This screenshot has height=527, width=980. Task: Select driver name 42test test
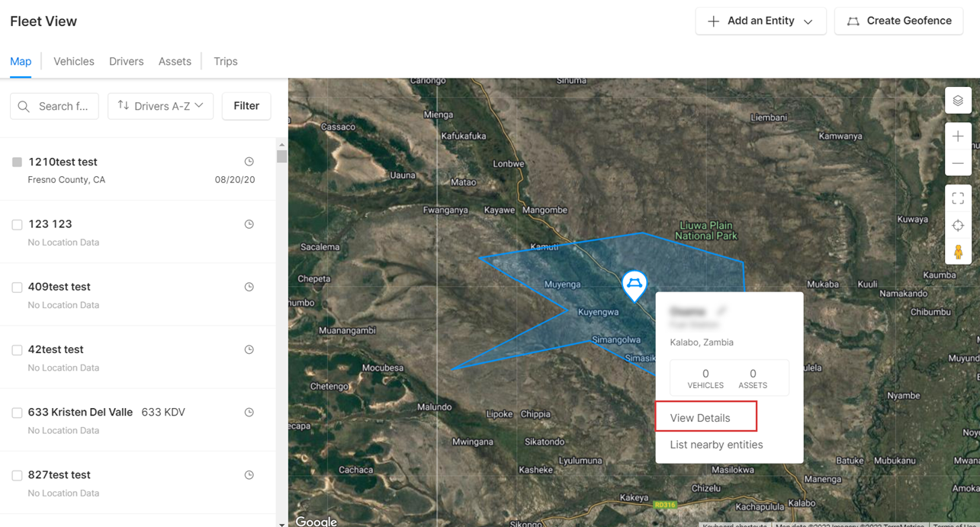coord(56,349)
